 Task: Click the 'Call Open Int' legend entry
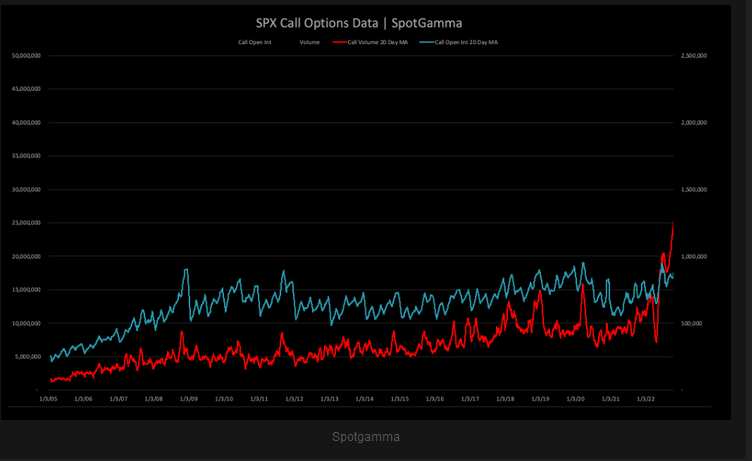(254, 43)
